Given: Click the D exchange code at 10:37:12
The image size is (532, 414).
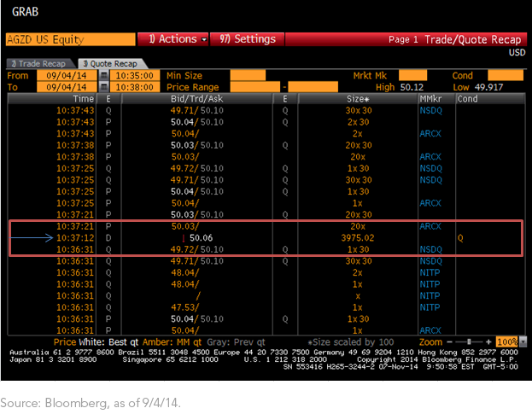Looking at the screenshot, I should click(x=108, y=238).
